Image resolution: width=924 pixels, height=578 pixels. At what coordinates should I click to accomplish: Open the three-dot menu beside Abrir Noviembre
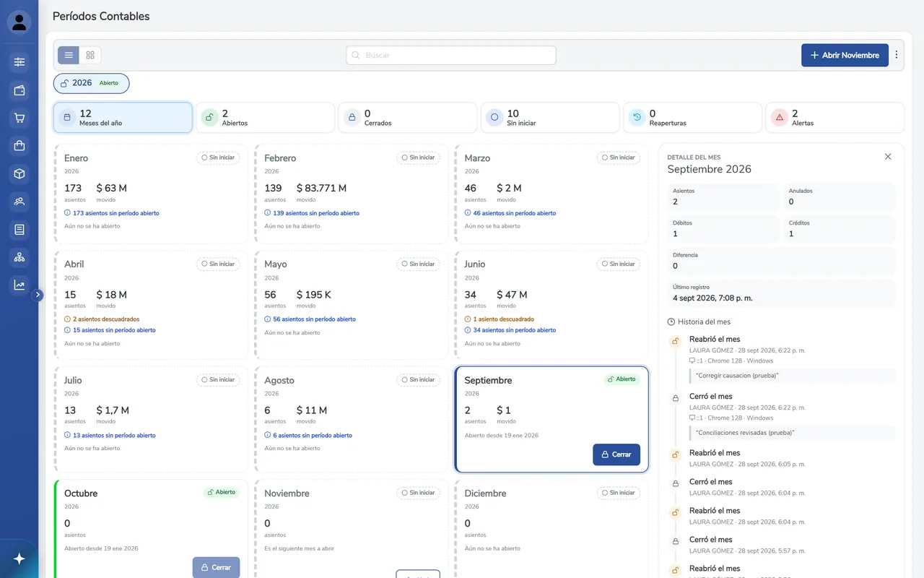(x=897, y=55)
